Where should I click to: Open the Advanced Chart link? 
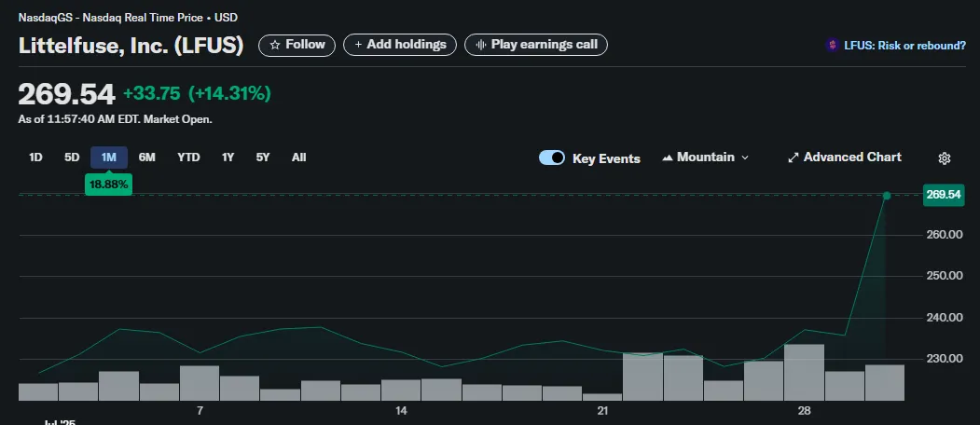852,158
